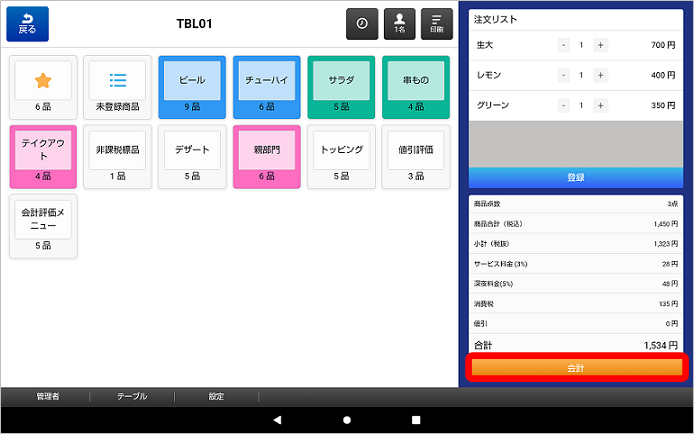Select the pink テイクアウト category

44,155
